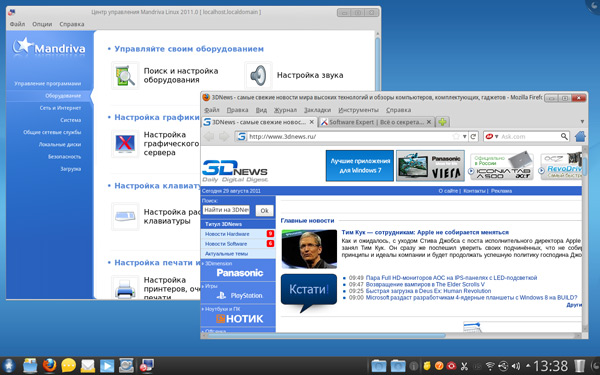Open Новости Hardware link
The image size is (600, 375).
[227, 234]
